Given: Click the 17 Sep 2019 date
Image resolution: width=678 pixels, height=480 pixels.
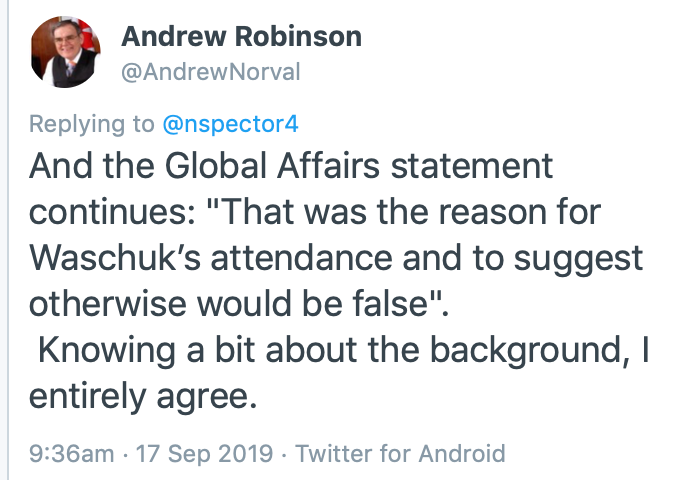Looking at the screenshot, I should coord(204,453).
